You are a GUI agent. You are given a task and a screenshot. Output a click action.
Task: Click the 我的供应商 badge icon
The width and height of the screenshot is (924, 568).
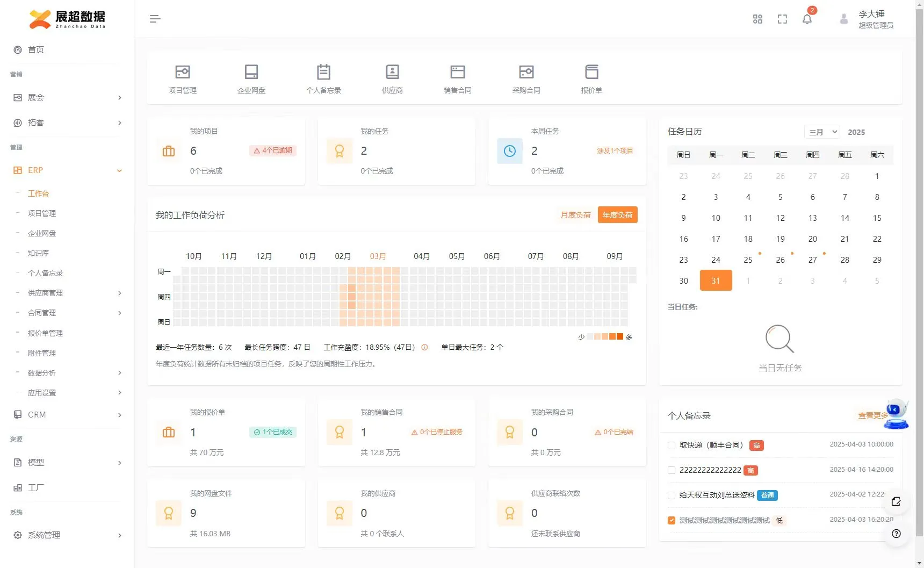pos(340,513)
